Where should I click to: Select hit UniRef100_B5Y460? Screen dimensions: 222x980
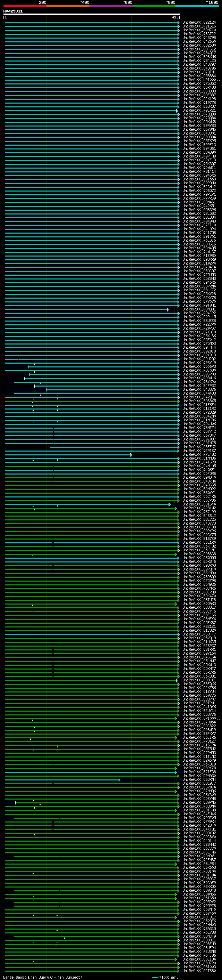[199, 913]
